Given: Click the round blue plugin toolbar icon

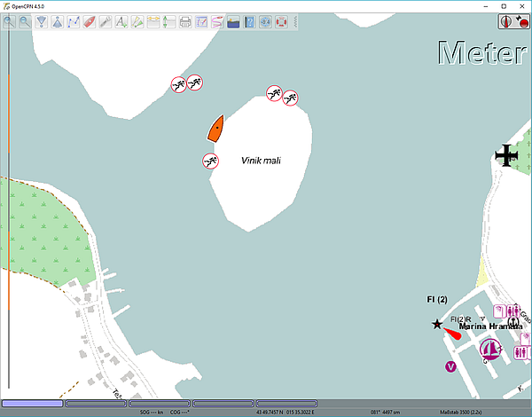Looking at the screenshot, I should click(x=265, y=22).
